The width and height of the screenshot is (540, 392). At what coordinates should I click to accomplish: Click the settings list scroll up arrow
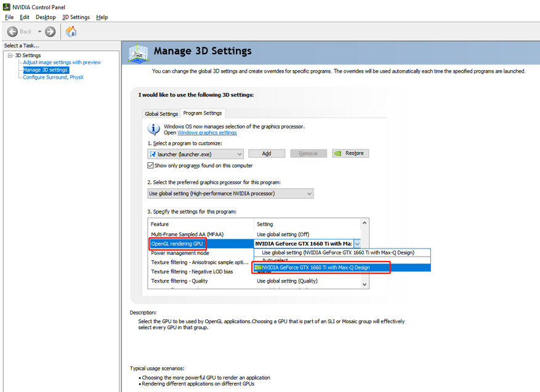365,223
